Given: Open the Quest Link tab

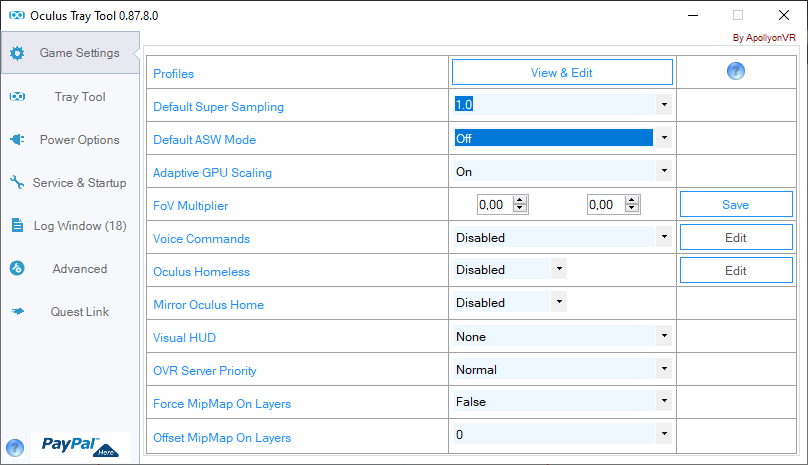Looking at the screenshot, I should (x=71, y=312).
